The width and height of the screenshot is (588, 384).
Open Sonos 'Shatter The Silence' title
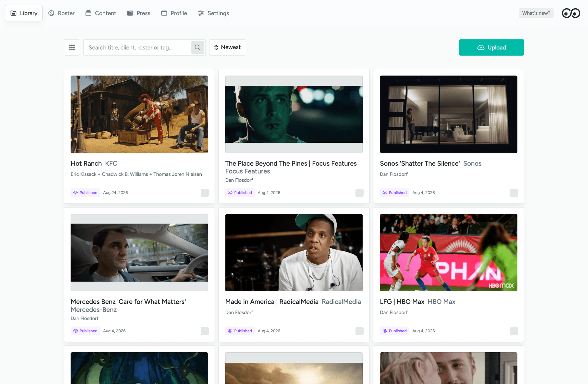point(420,163)
